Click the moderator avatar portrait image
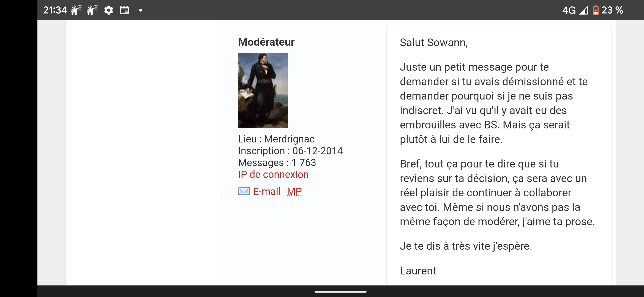644x297 pixels. point(263,90)
